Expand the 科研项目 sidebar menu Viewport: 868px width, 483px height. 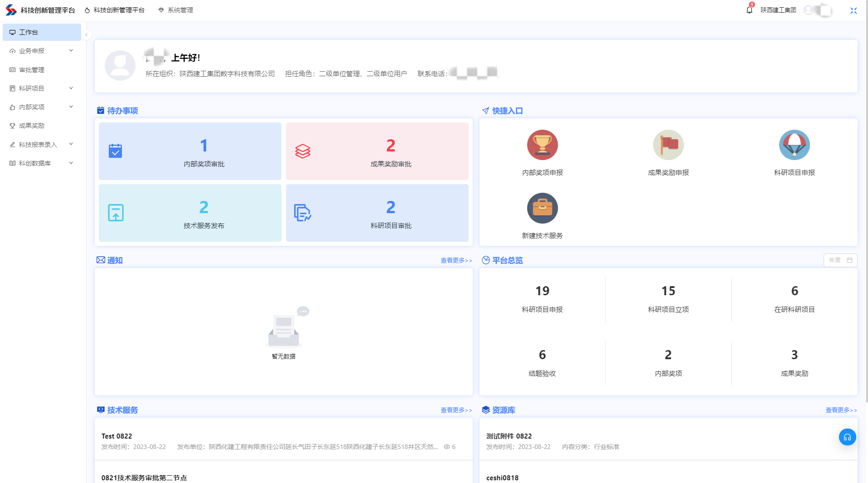(42, 88)
